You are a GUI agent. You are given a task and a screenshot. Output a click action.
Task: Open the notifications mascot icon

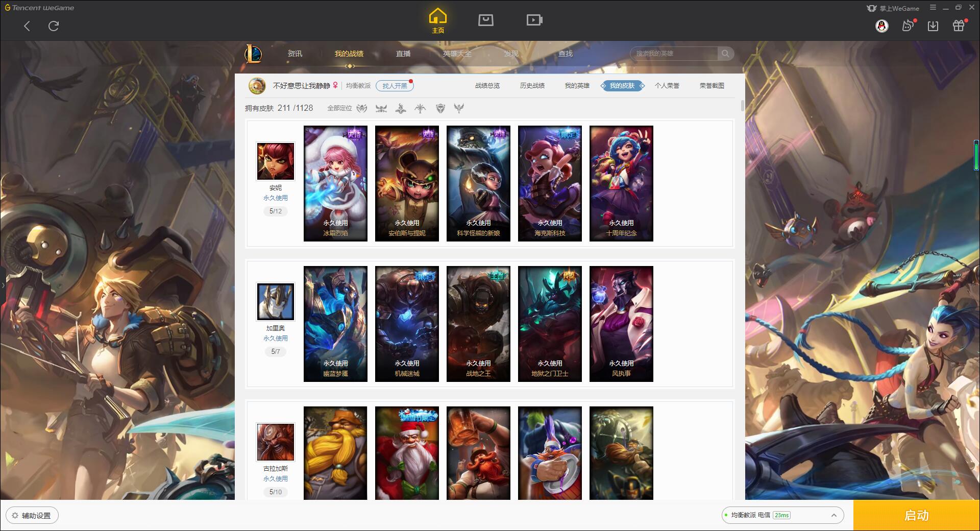coord(909,26)
